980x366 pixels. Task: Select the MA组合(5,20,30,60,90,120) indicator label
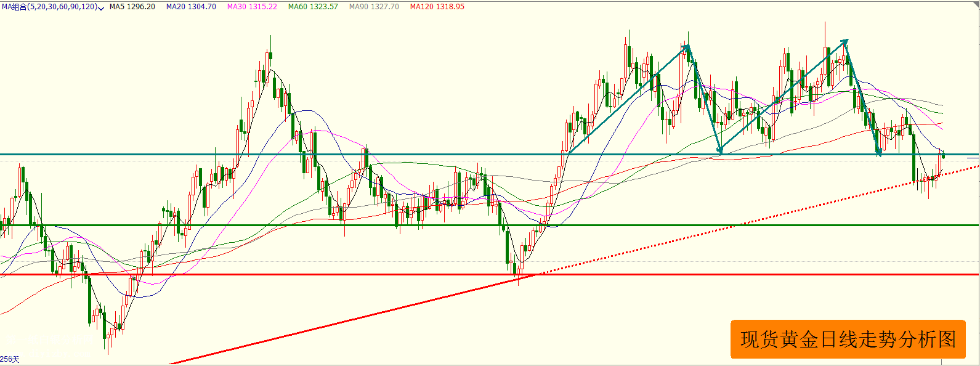click(49, 7)
